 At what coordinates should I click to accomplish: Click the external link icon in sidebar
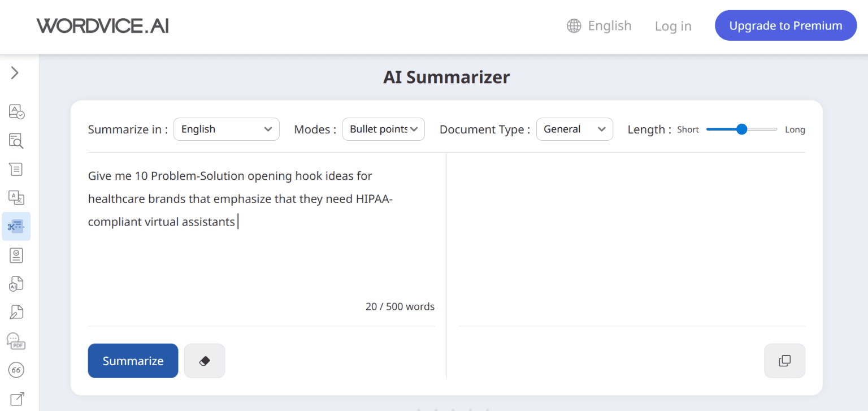16,399
